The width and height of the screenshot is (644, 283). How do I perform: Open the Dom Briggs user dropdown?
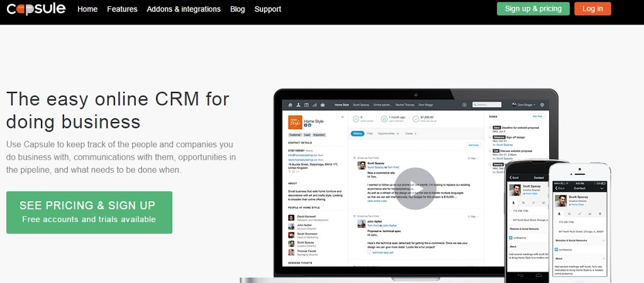pos(523,105)
